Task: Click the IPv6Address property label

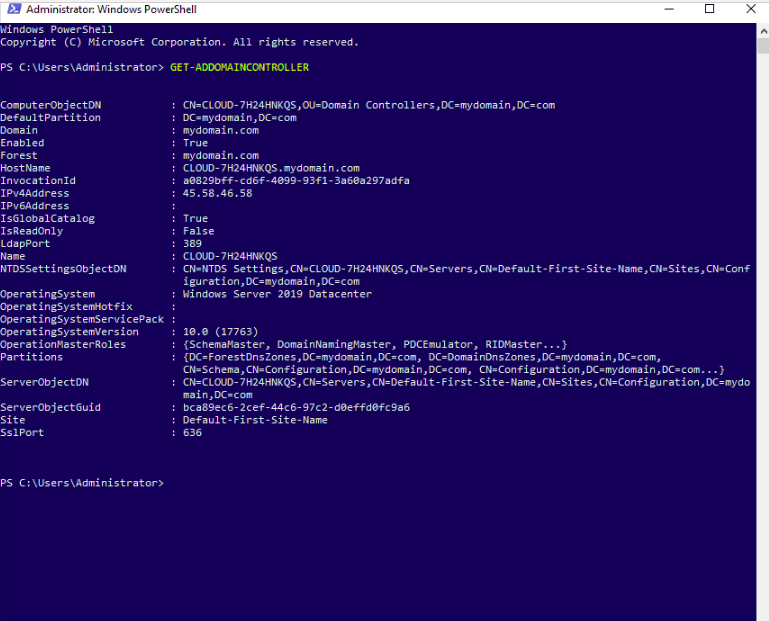Action: click(34, 206)
